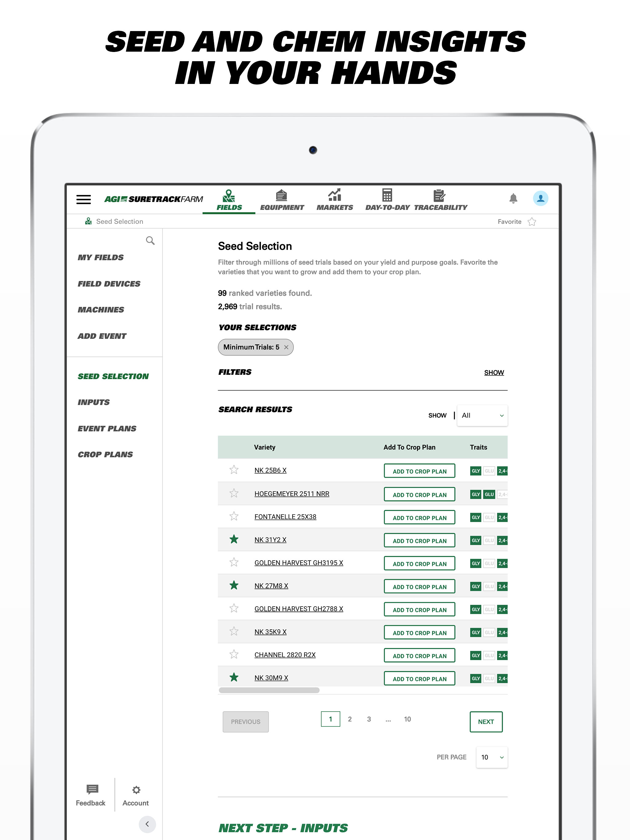Add NK 25B6 X to crop plan
The width and height of the screenshot is (630, 840).
pyautogui.click(x=420, y=471)
